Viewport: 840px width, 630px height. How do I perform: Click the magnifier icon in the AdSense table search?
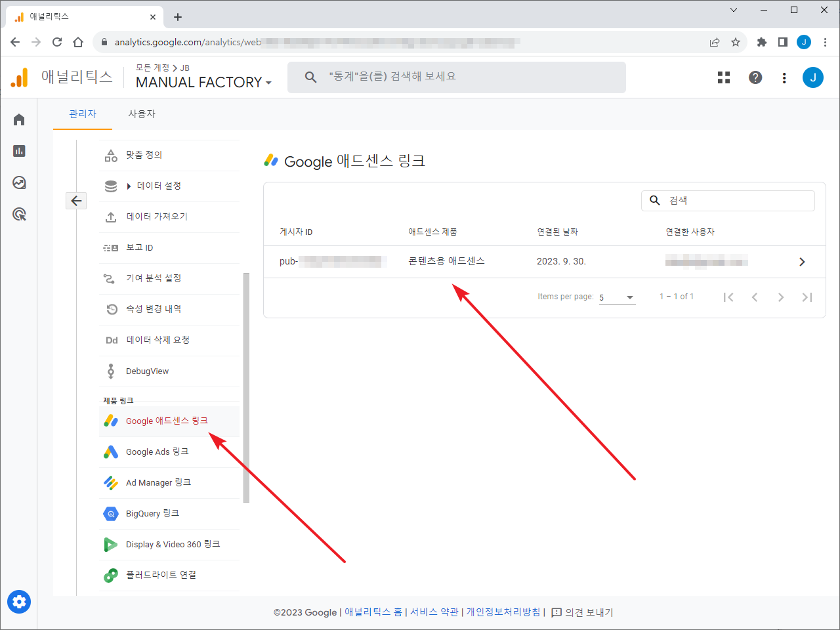tap(654, 200)
